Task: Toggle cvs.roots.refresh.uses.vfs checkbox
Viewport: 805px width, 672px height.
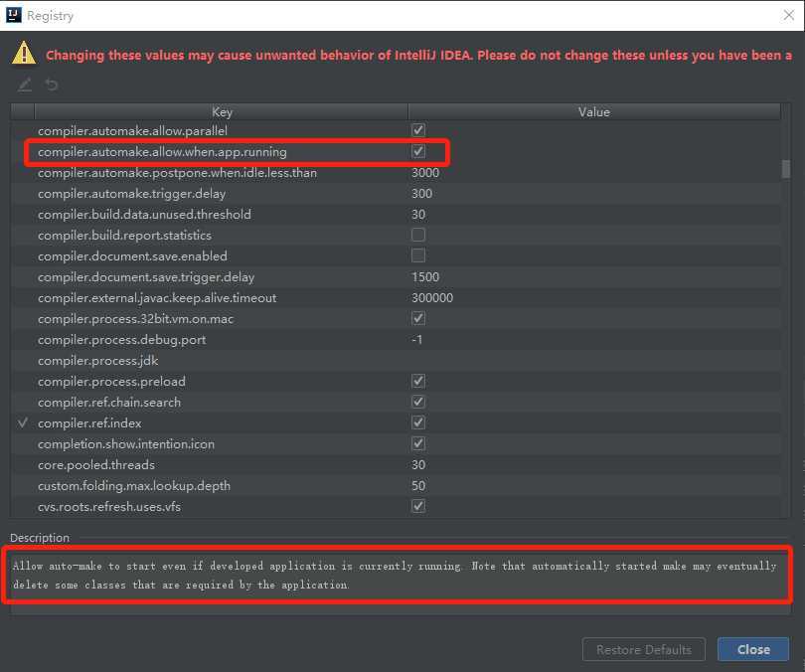Action: pos(417,506)
